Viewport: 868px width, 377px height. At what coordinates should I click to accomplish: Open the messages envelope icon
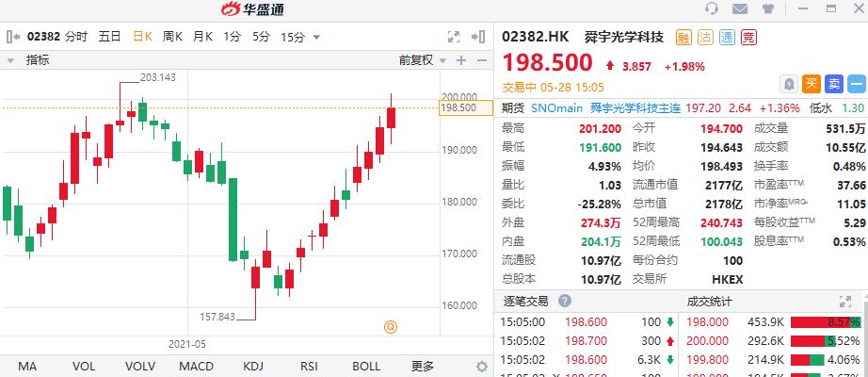coord(740,8)
